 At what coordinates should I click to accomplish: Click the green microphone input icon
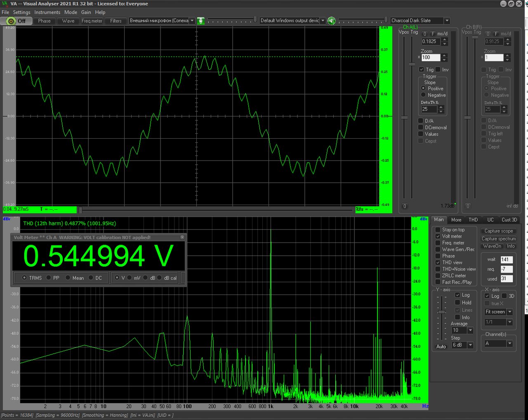pos(200,21)
